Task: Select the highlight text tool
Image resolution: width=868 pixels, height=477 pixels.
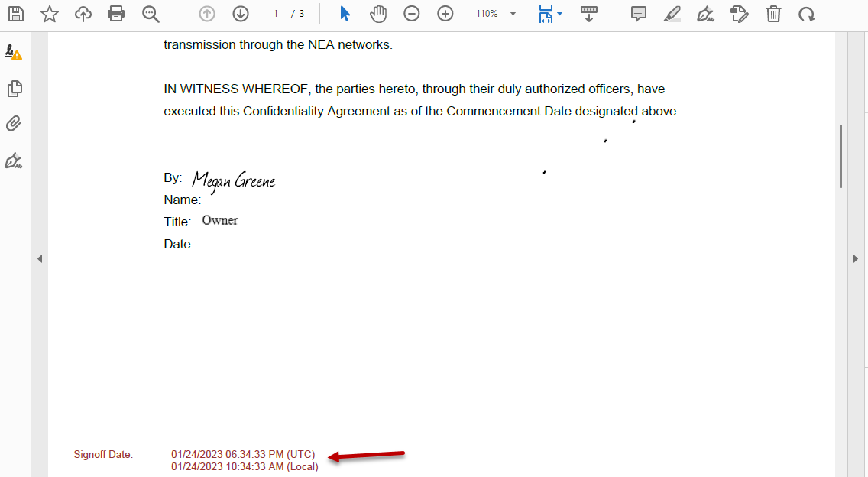Action: [672, 14]
